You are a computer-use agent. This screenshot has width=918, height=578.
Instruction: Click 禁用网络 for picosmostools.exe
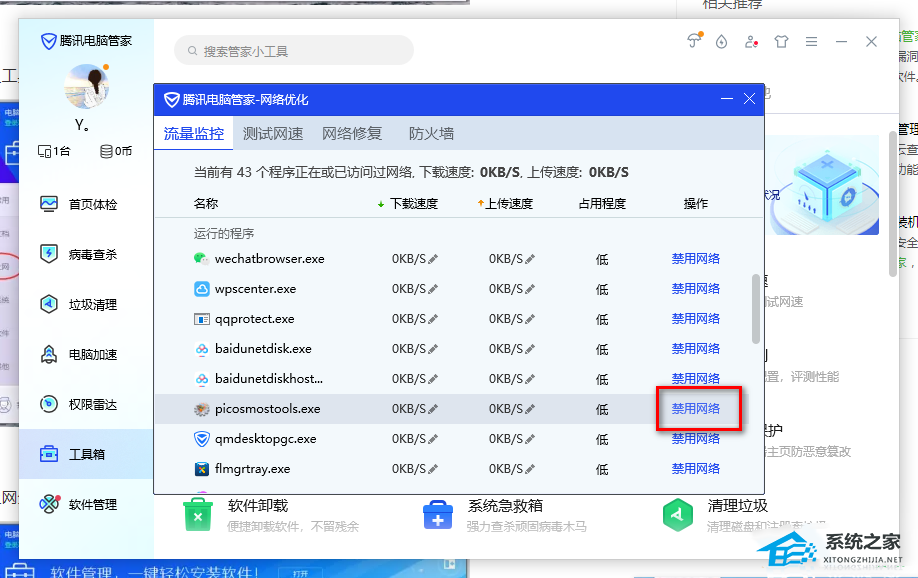pos(696,408)
